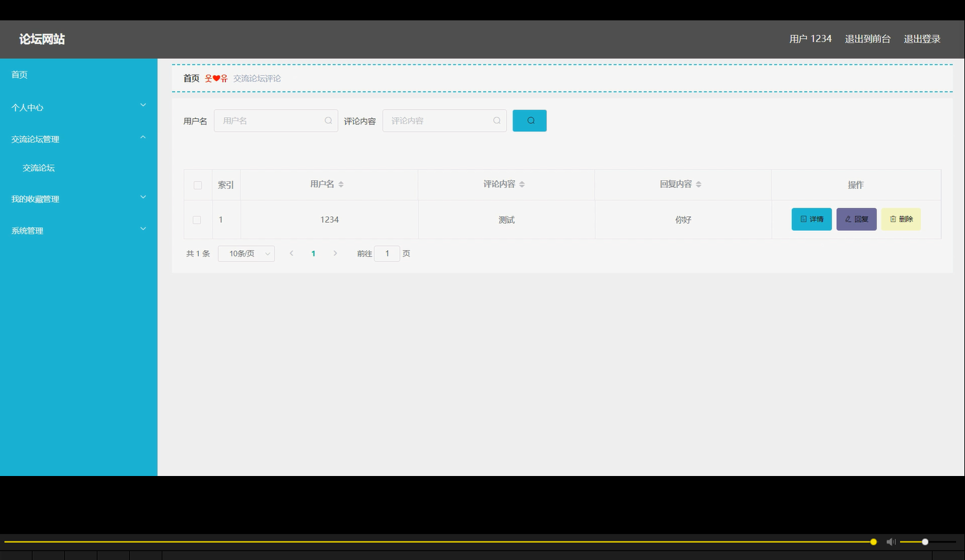
Task: Click the 前往 page number input
Action: click(x=387, y=253)
